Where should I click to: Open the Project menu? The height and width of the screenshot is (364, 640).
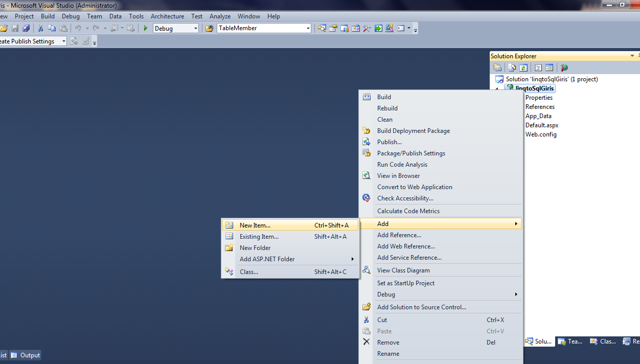24,16
